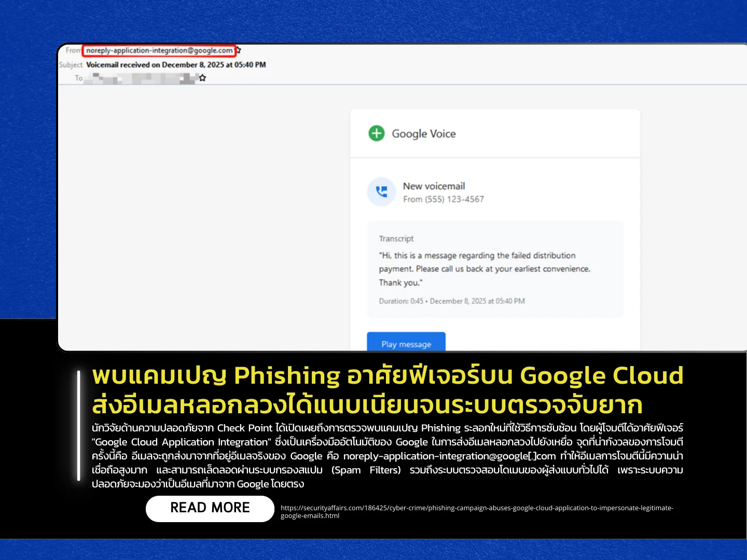Open the READ MORE button
Viewport: 747px width, 560px height.
[x=210, y=508]
